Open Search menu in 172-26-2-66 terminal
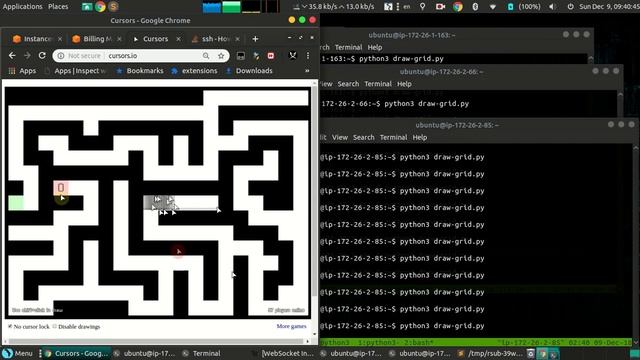Image resolution: width=640 pixels, height=360 pixels. tap(348, 84)
